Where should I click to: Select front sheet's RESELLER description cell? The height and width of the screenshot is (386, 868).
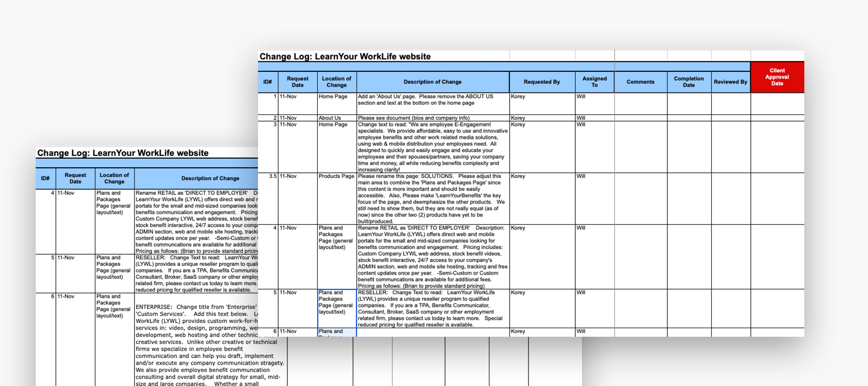click(x=433, y=308)
